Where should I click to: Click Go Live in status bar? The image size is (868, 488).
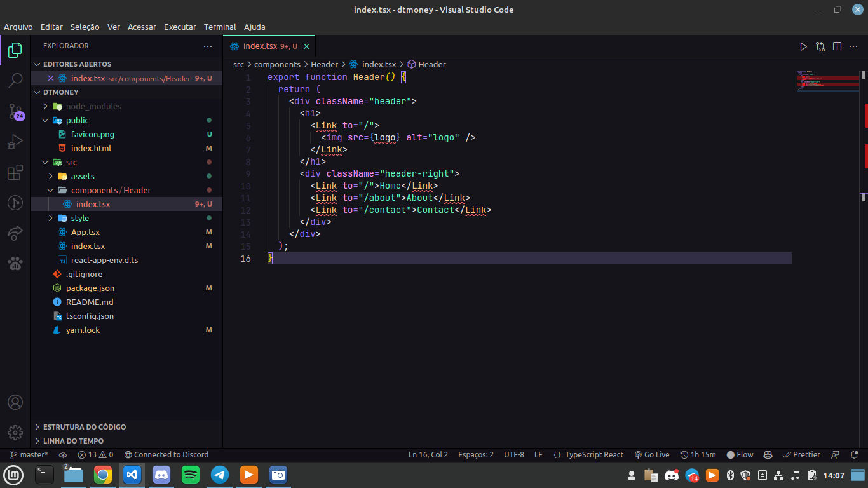pos(651,455)
